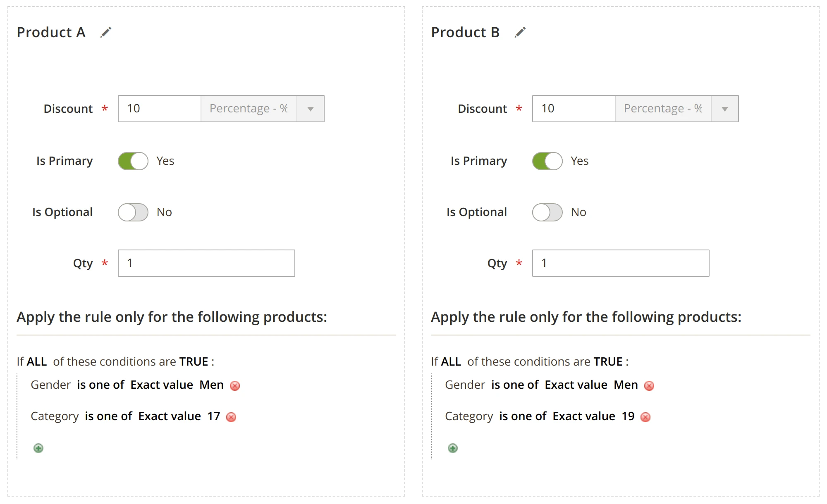Screen dimensions: 827x504
Task: Open the Percentage unit dropdown for Product B discount
Action: coord(724,109)
